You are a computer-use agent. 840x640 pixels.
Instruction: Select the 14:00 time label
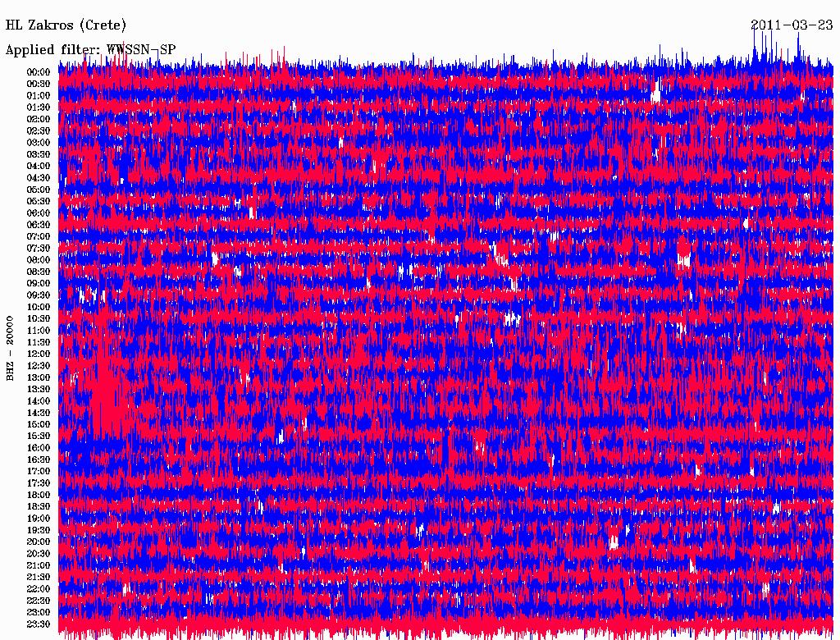point(39,401)
